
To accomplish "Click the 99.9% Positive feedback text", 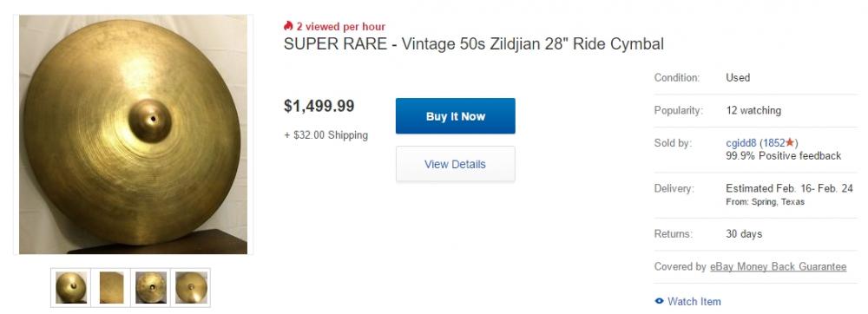I will click(x=783, y=156).
